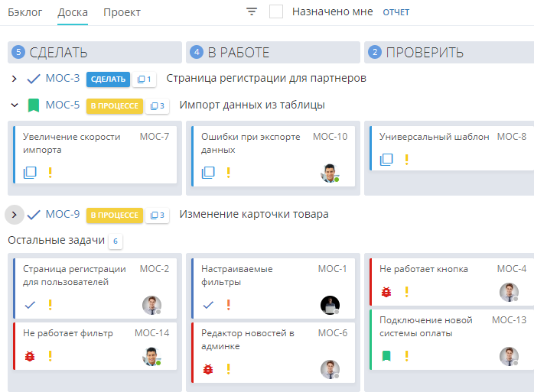Click the checkmark task icon of MOC-9
The width and height of the screenshot is (534, 392).
34,215
